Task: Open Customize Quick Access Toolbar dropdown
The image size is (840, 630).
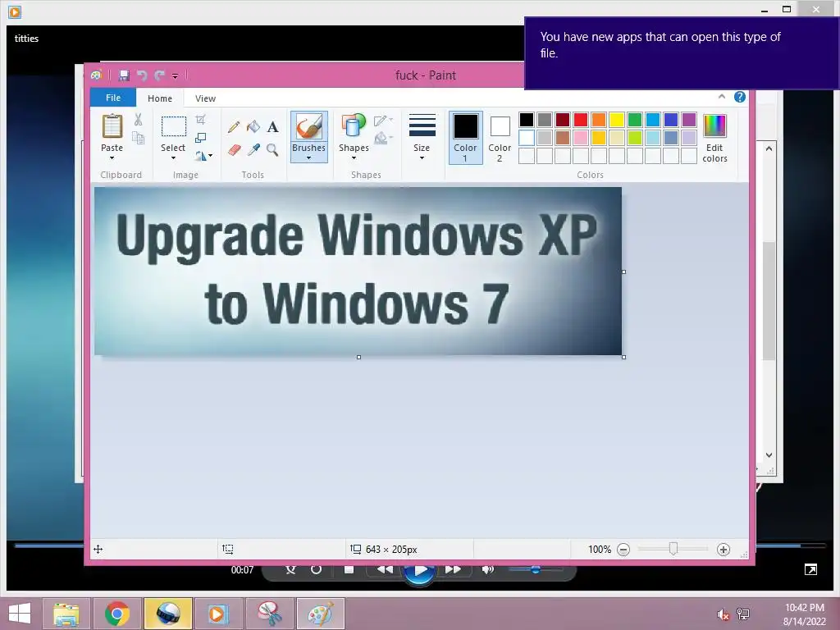Action: point(176,76)
